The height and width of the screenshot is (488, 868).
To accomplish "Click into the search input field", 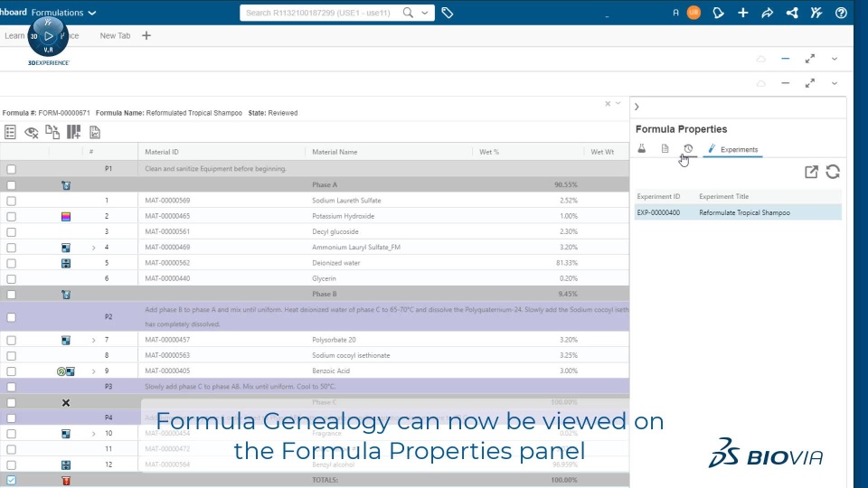I will [323, 13].
